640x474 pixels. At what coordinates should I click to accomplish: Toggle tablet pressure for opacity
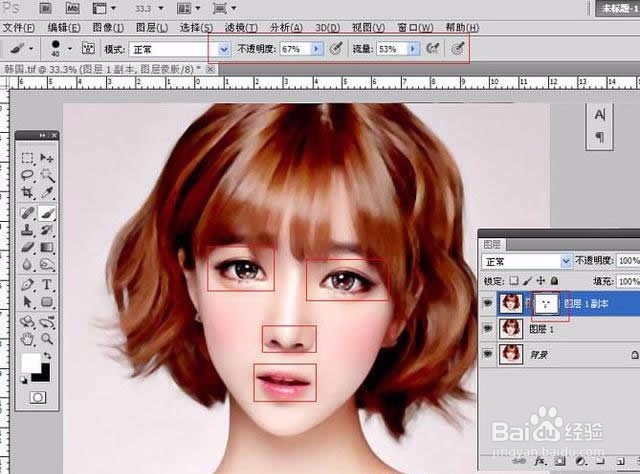(336, 49)
